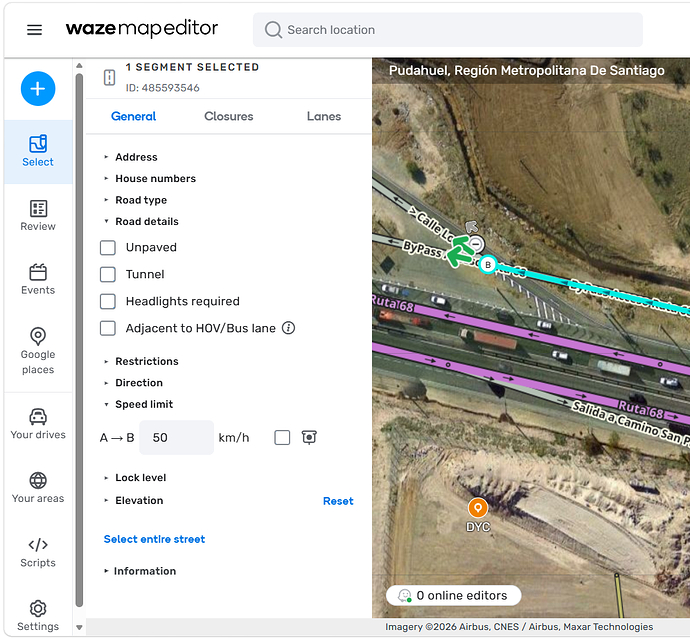Expand the Address section
This screenshot has width=690, height=639.
click(x=136, y=157)
